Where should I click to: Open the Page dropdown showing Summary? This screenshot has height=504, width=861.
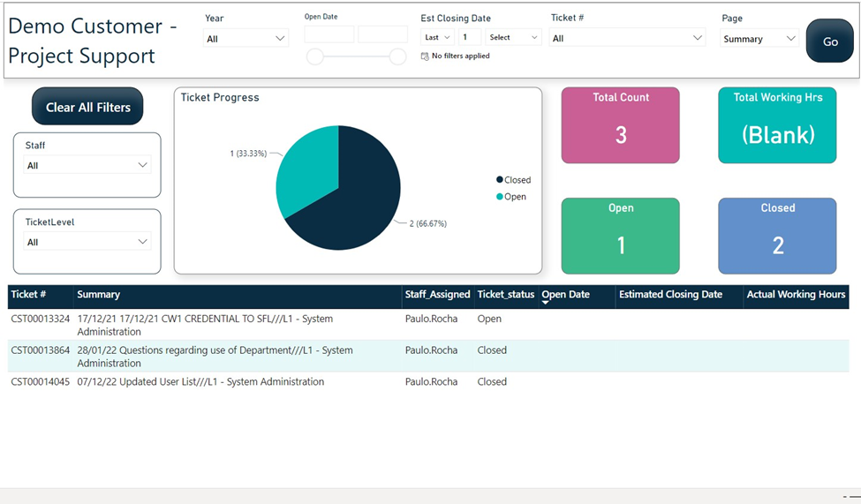759,39
